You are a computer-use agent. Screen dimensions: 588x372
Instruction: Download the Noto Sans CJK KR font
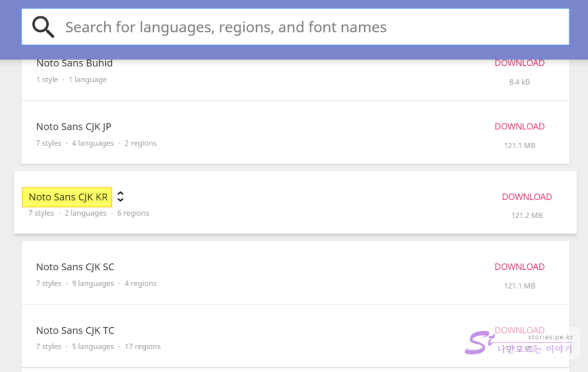click(527, 197)
